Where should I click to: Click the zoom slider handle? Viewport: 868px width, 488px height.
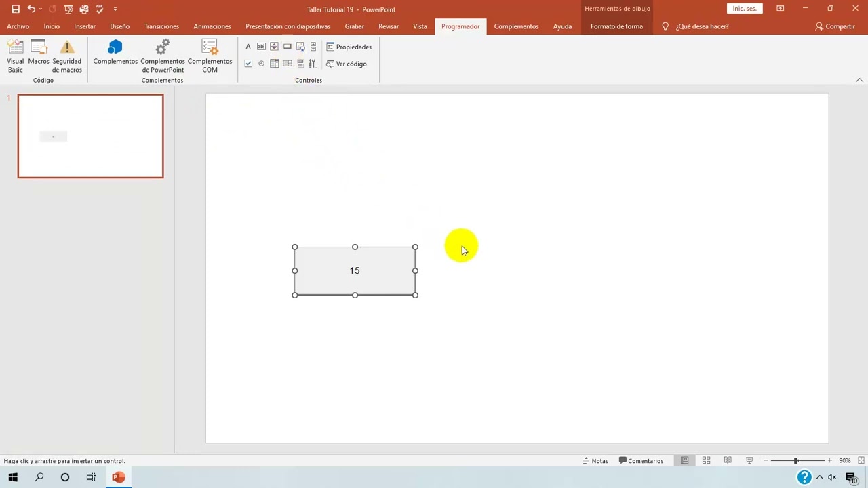795,461
